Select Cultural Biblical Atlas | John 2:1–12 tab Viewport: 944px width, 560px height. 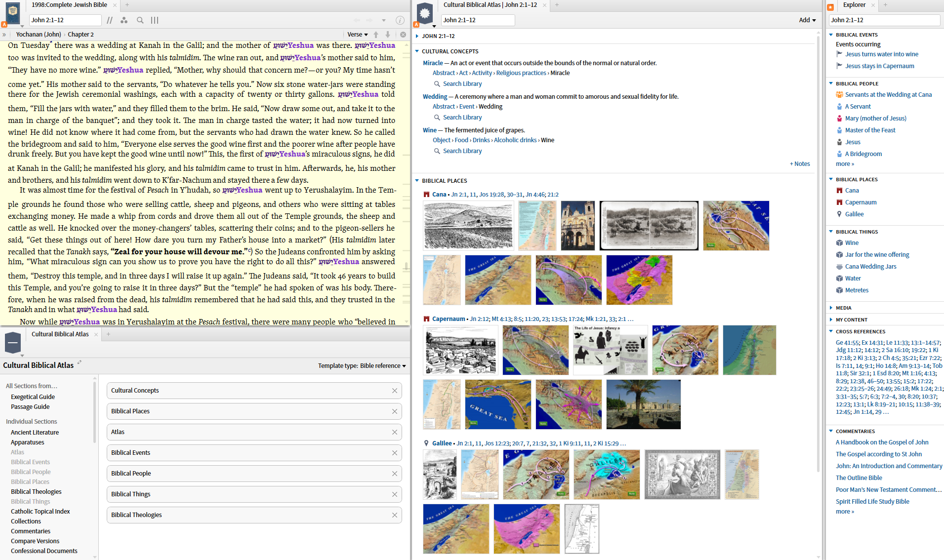tap(490, 5)
